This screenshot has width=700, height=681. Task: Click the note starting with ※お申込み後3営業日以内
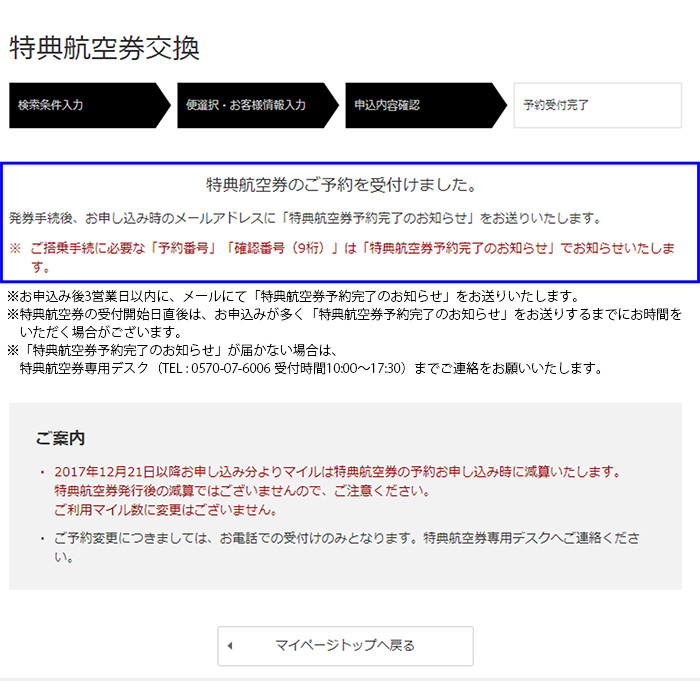pyautogui.click(x=292, y=296)
